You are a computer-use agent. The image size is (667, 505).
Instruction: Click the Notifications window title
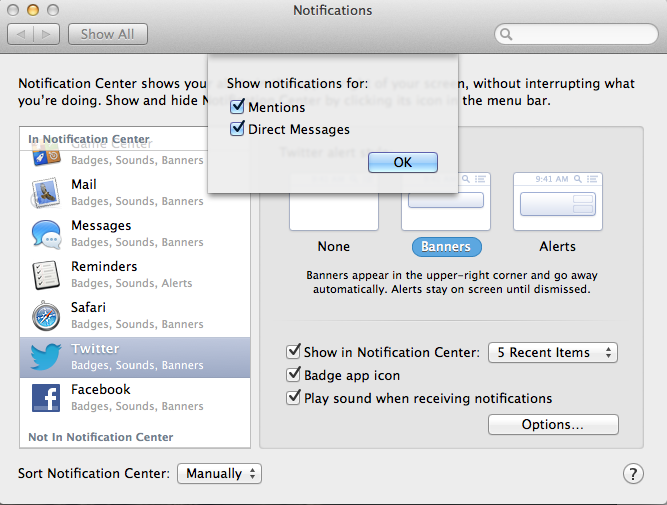tap(333, 10)
